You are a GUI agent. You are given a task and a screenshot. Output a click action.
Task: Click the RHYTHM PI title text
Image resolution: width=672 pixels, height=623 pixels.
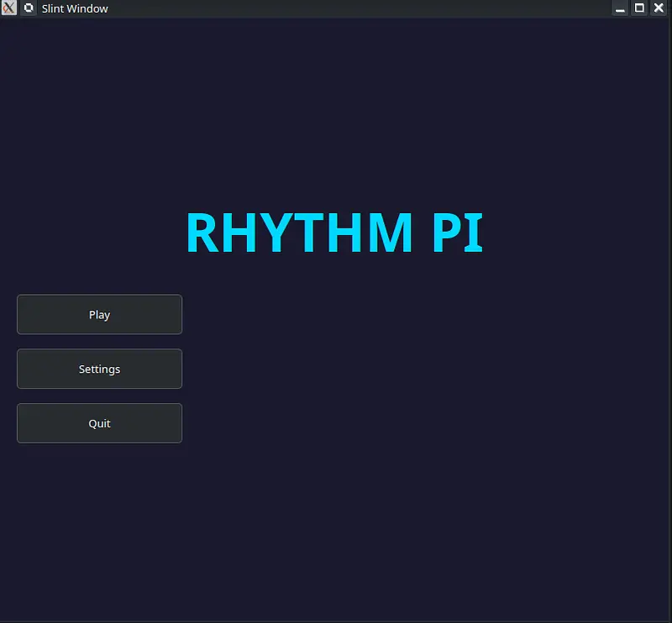click(333, 233)
